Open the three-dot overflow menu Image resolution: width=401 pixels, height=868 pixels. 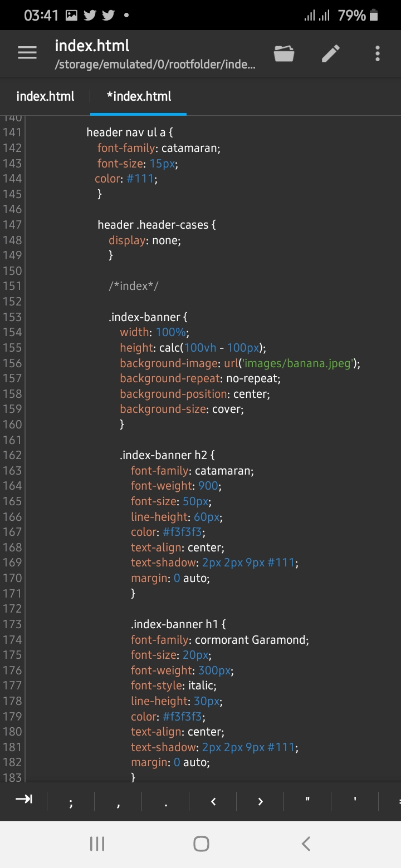377,53
